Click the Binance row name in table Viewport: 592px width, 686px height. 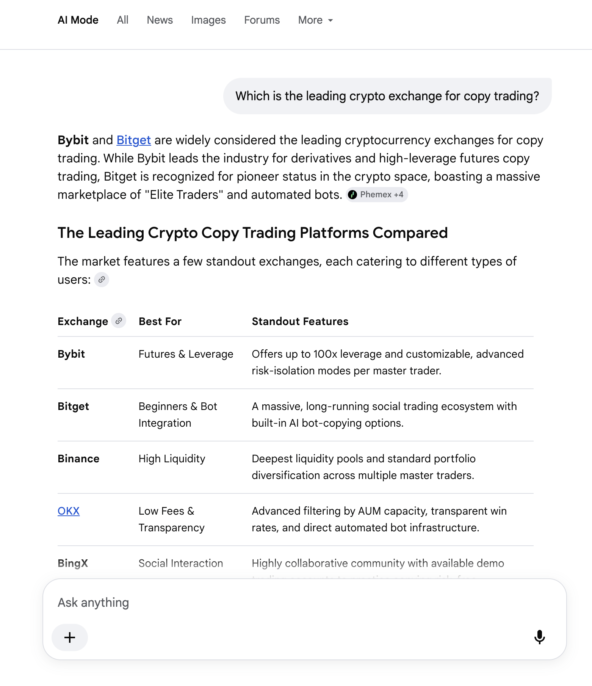78,458
